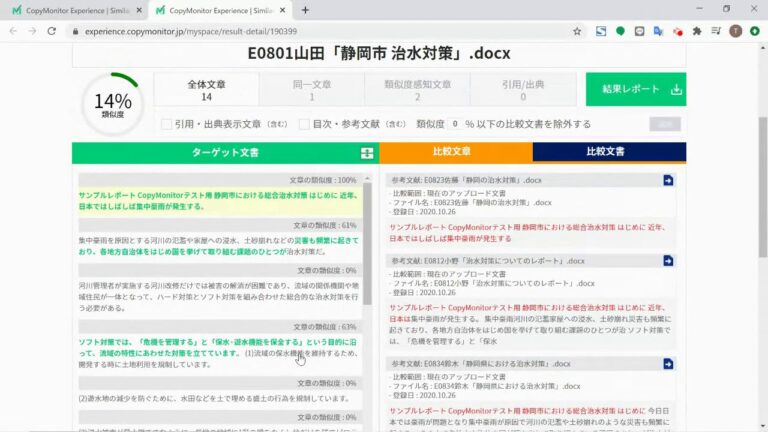
Task: Open reference E0812小野「治水対策についてのレポート」.docx
Action: 488,261
